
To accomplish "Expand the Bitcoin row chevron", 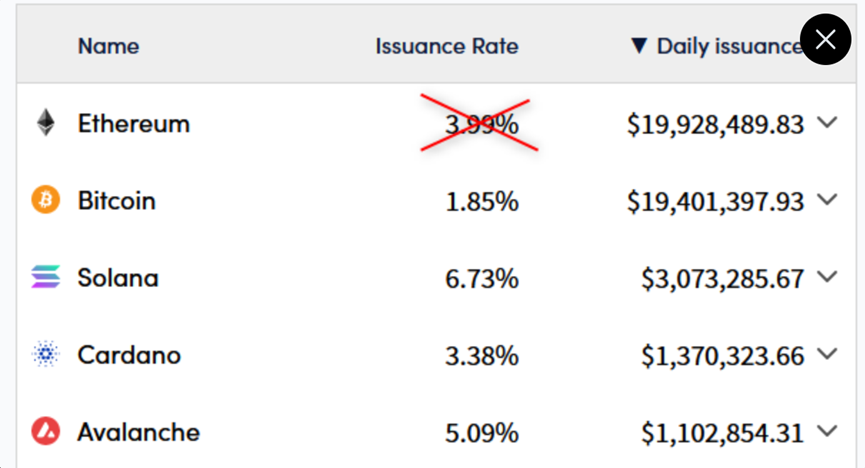I will pos(827,199).
